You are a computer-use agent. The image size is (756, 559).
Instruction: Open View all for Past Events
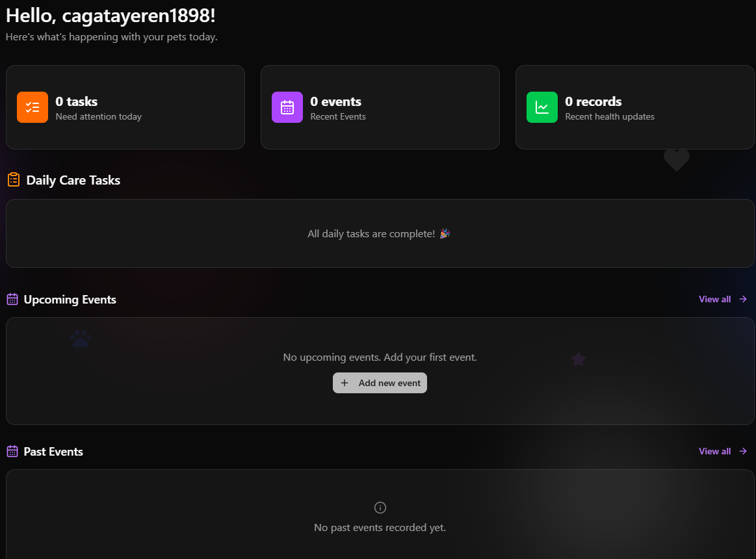coord(714,450)
